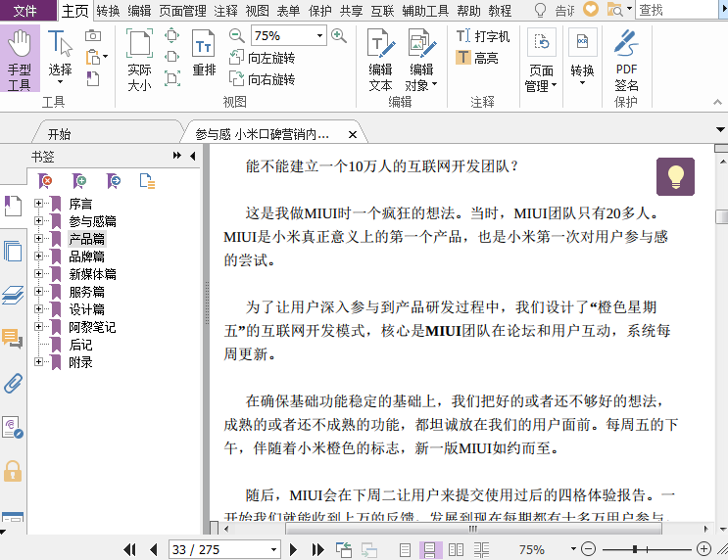
Task: Expand the 参与感篇 bookmark node
Action: click(x=38, y=221)
